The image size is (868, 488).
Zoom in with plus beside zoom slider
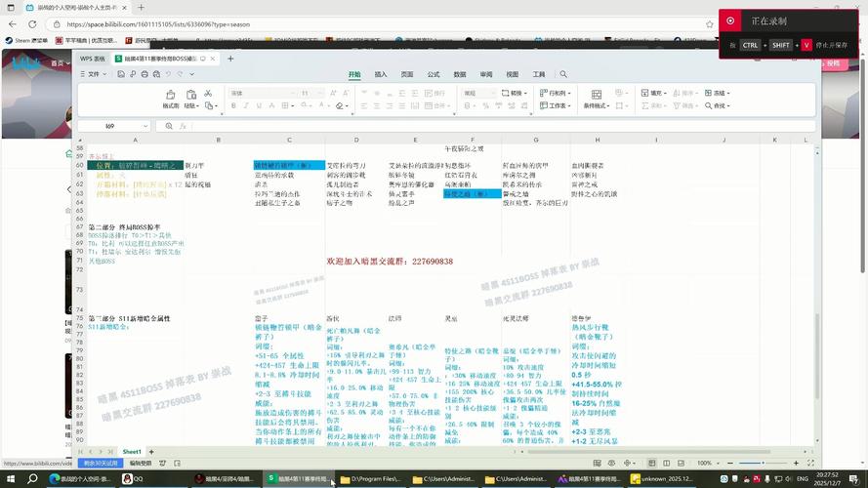pos(796,463)
